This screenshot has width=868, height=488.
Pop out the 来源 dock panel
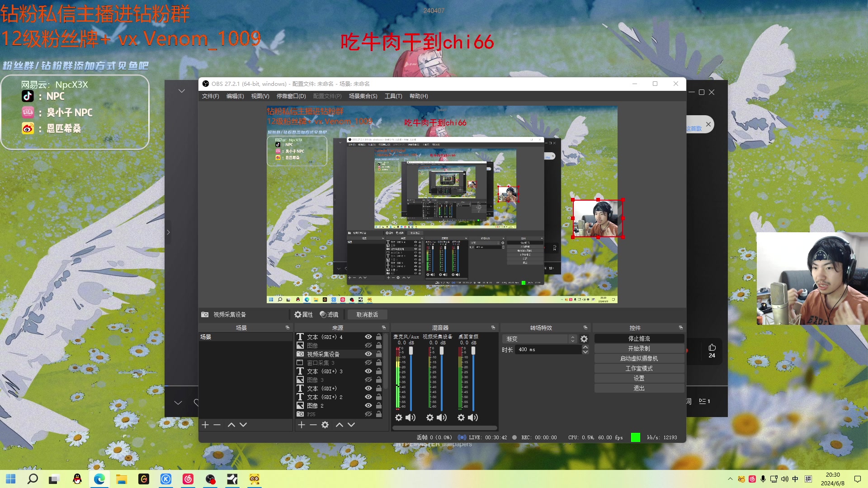(384, 328)
